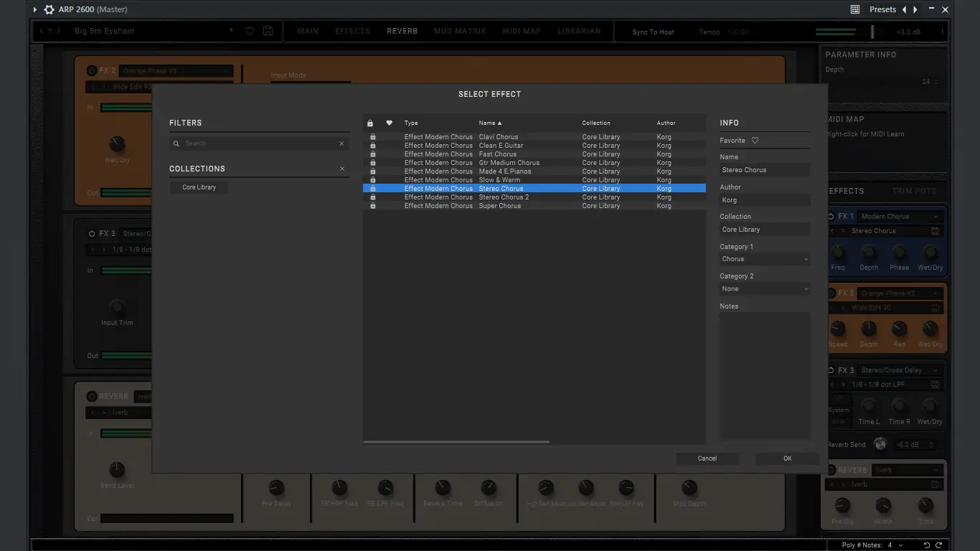Image resolution: width=980 pixels, height=551 pixels.
Task: Click the lock icon on Slow & Warm row
Action: click(x=372, y=180)
